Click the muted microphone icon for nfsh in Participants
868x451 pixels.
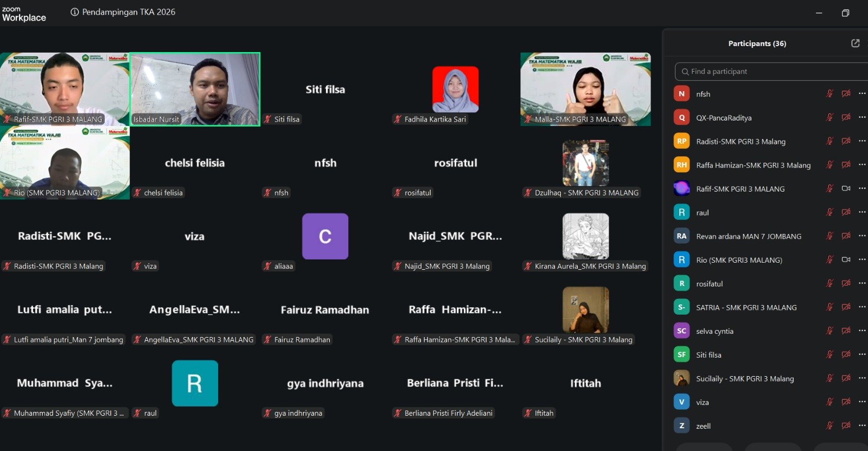pos(829,94)
